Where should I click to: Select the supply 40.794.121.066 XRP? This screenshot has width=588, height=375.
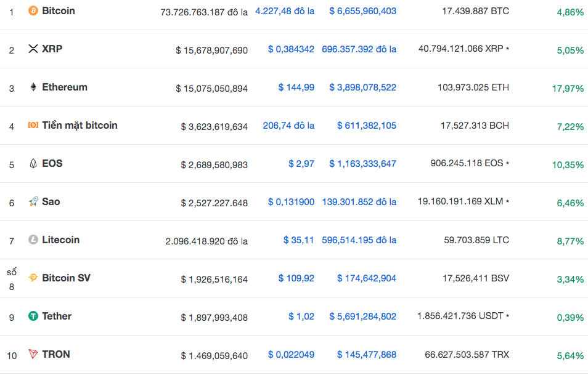[461, 49]
